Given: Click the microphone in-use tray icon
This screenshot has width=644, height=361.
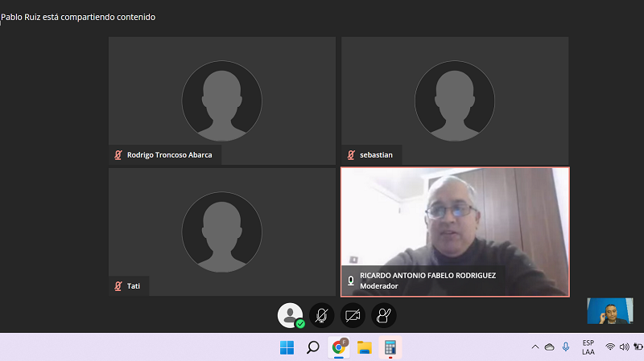Looking at the screenshot, I should point(566,347).
